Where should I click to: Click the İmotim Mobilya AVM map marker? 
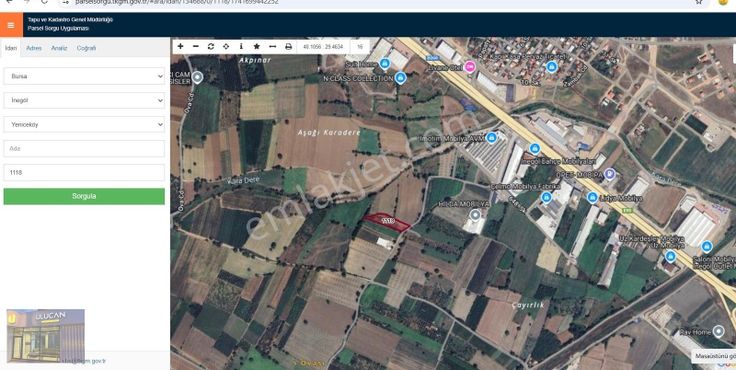491,138
